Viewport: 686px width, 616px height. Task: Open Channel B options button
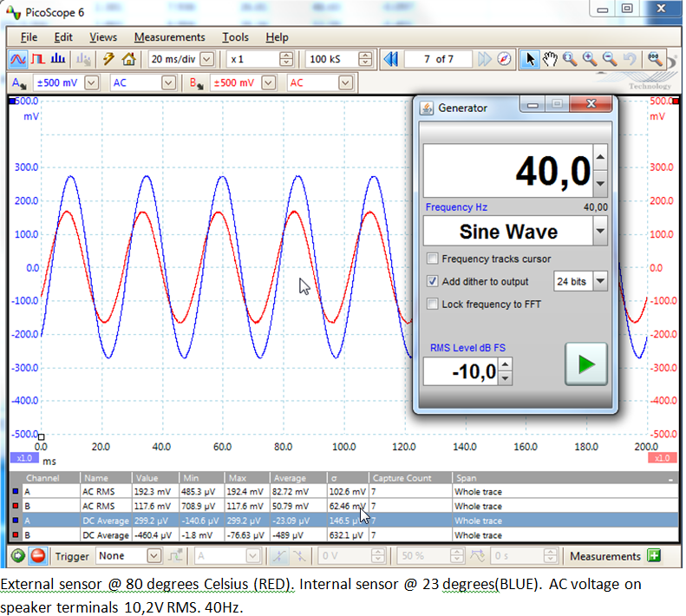pos(196,83)
